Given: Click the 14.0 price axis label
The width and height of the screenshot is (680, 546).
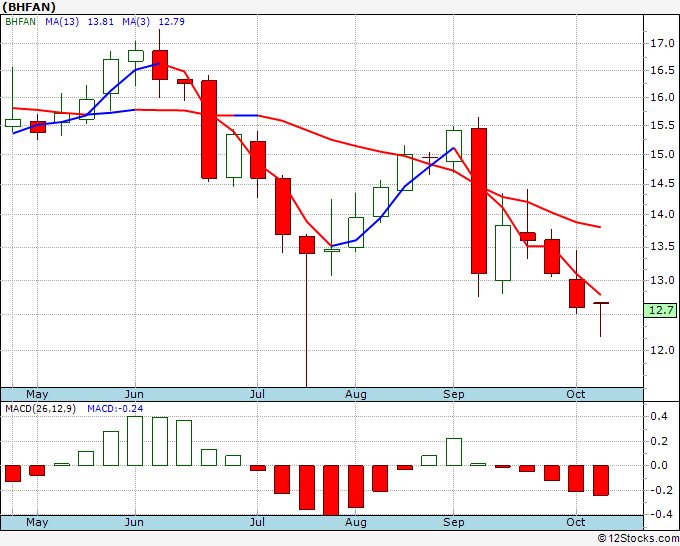Looking at the screenshot, I should click(662, 214).
